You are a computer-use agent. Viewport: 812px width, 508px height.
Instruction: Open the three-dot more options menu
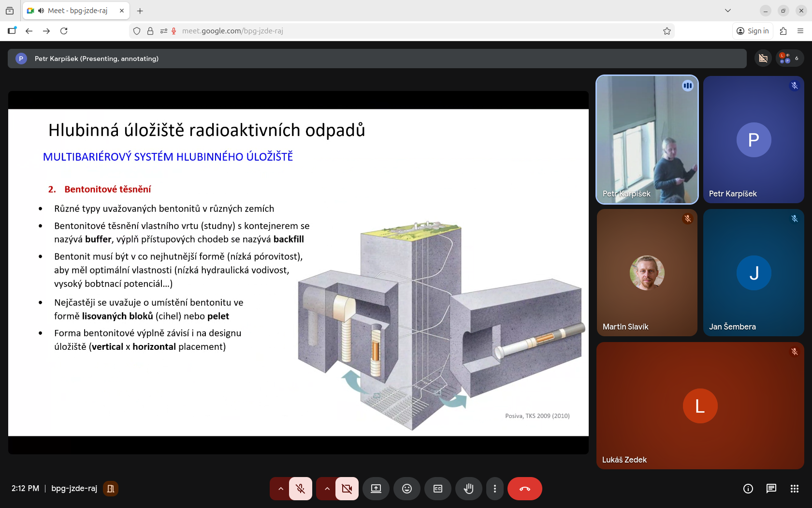coord(494,489)
